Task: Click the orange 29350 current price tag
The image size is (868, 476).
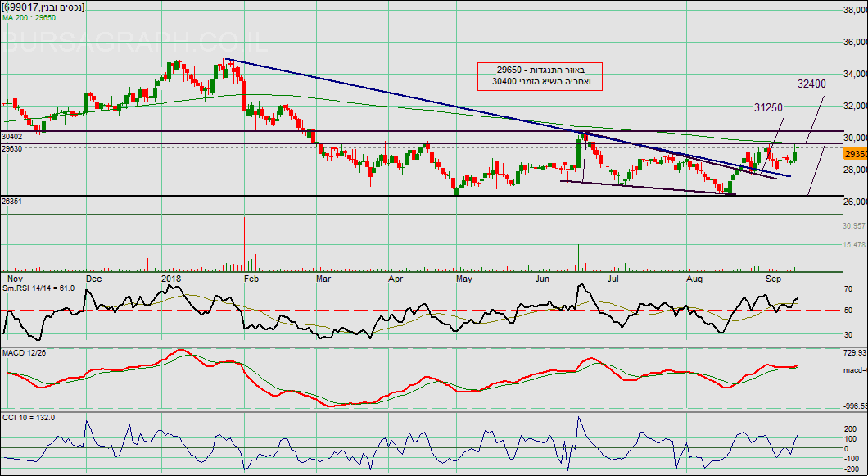Action: (x=855, y=154)
